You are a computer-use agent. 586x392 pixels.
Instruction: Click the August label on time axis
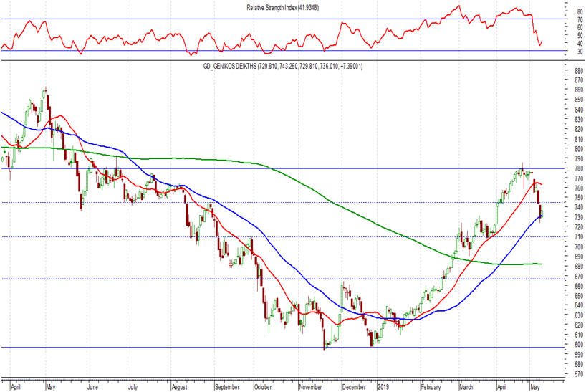coord(180,387)
